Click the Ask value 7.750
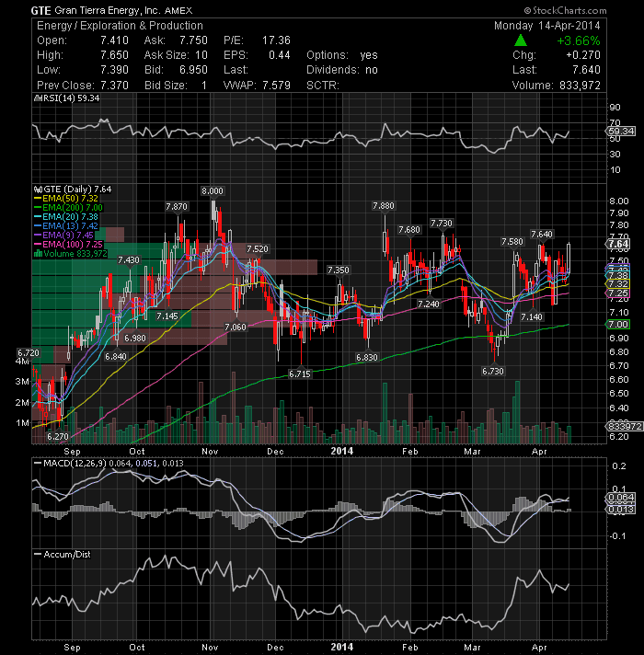 click(x=193, y=40)
